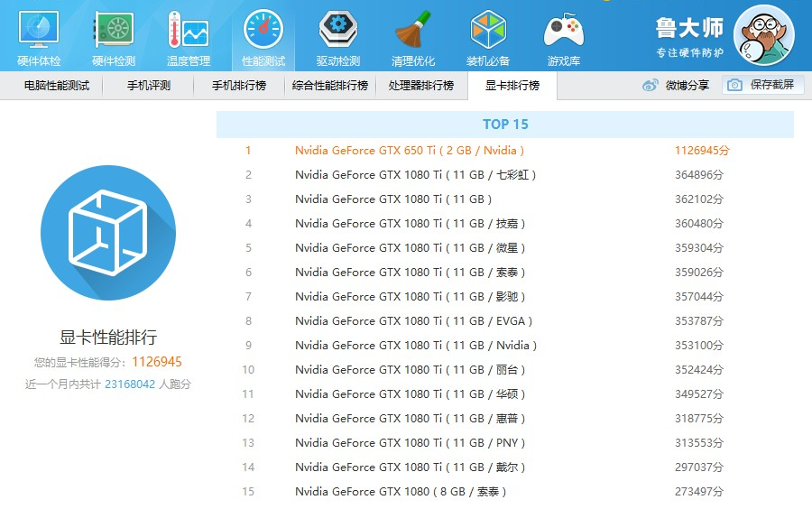Image resolution: width=812 pixels, height=509 pixels.
Task: Select the GTX 1080 Ti 戴尔 row
Action: 505,467
